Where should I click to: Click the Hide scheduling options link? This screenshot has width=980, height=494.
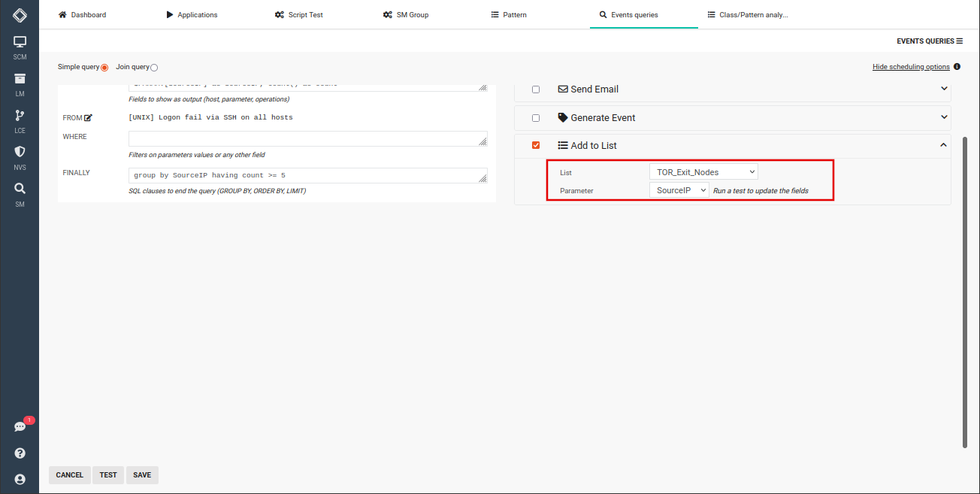(909, 66)
